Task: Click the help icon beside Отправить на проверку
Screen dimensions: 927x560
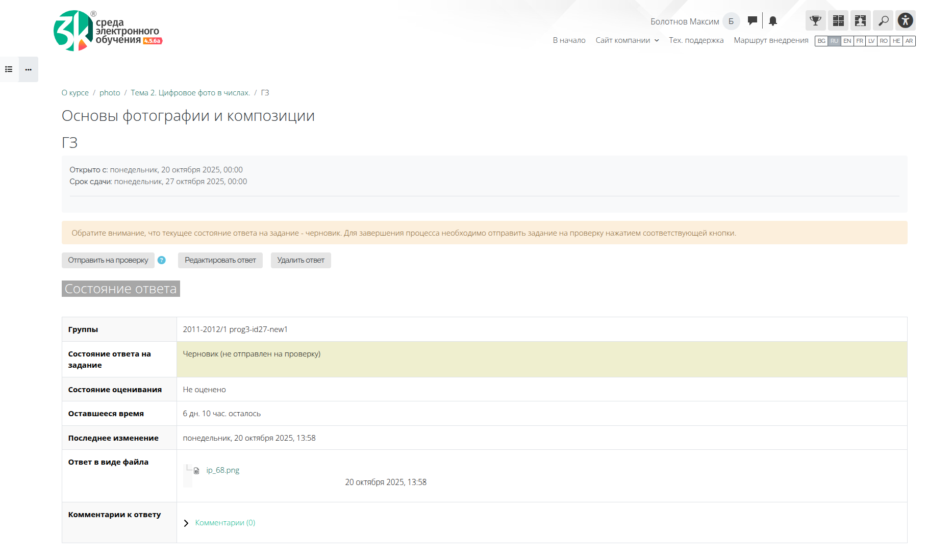Action: click(162, 260)
